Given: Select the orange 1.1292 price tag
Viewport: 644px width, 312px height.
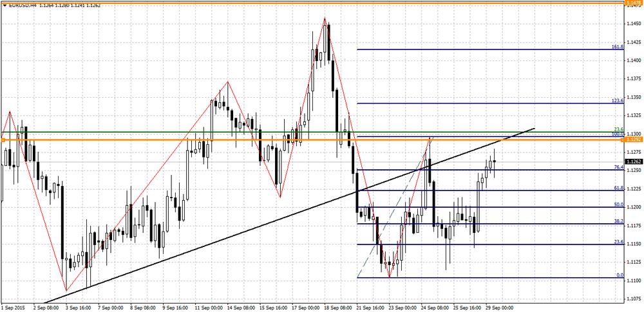Looking at the screenshot, I should coord(634,140).
